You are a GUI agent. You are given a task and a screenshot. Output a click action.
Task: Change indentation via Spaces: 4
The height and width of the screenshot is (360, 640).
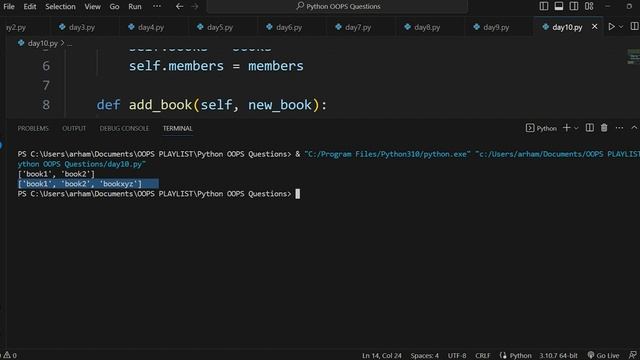[424, 356]
